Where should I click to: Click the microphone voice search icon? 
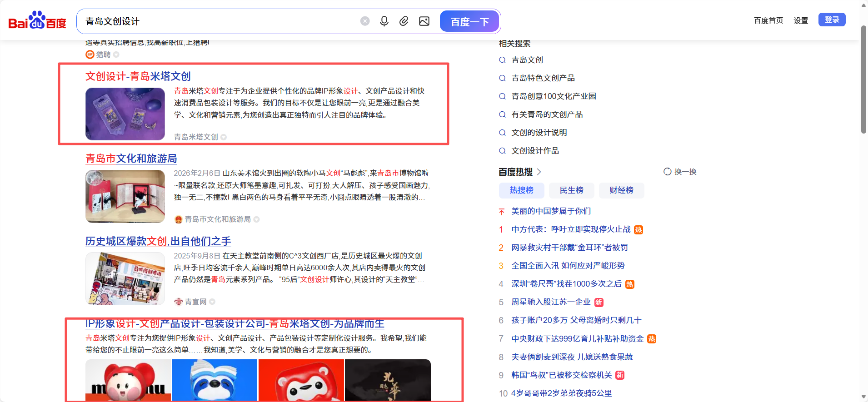(x=384, y=21)
